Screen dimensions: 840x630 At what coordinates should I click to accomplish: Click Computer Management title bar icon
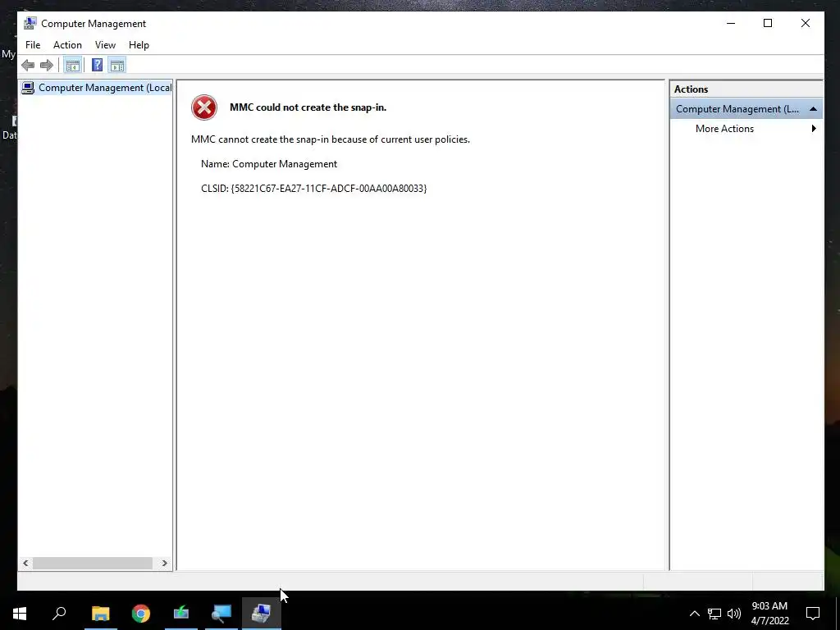click(x=30, y=24)
